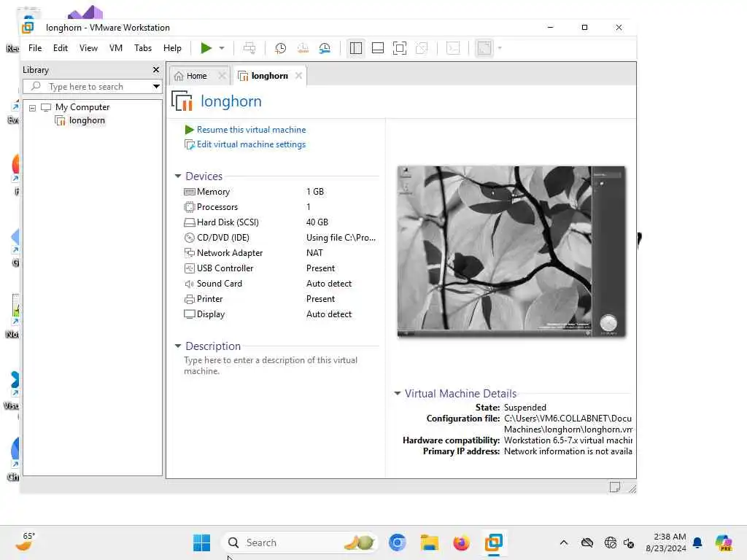The height and width of the screenshot is (560, 747).
Task: Open the Tabs menu
Action: tap(143, 48)
